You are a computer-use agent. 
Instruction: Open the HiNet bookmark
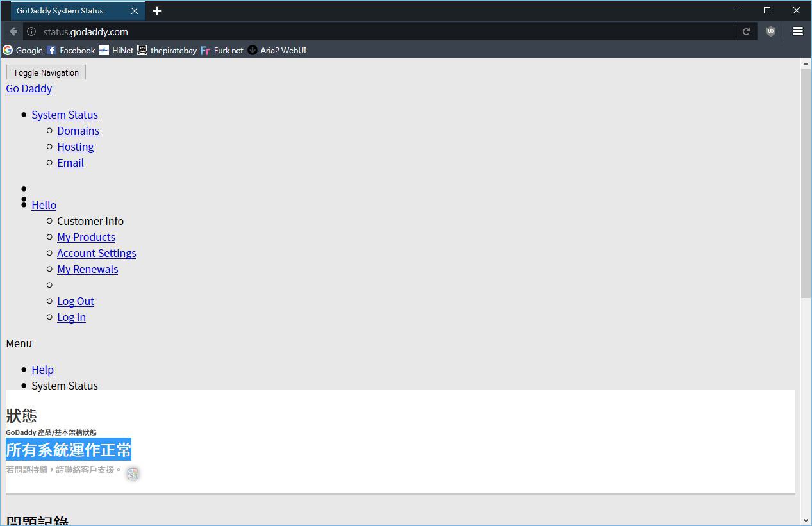click(x=116, y=50)
